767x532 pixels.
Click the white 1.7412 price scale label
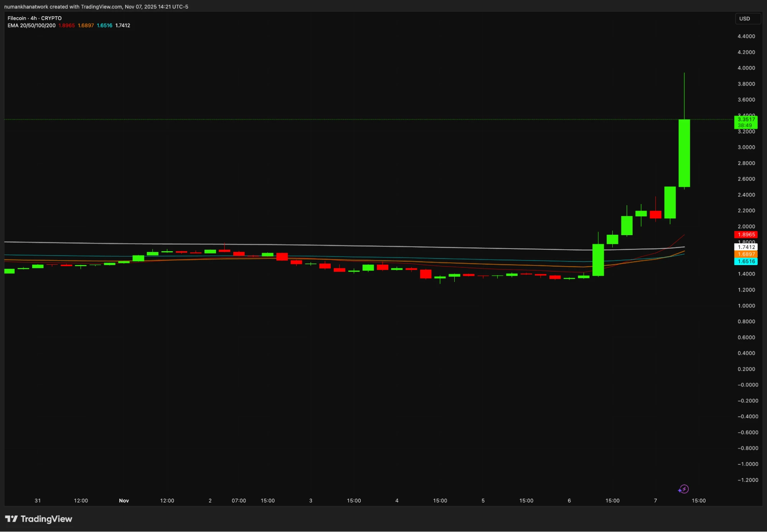(746, 247)
